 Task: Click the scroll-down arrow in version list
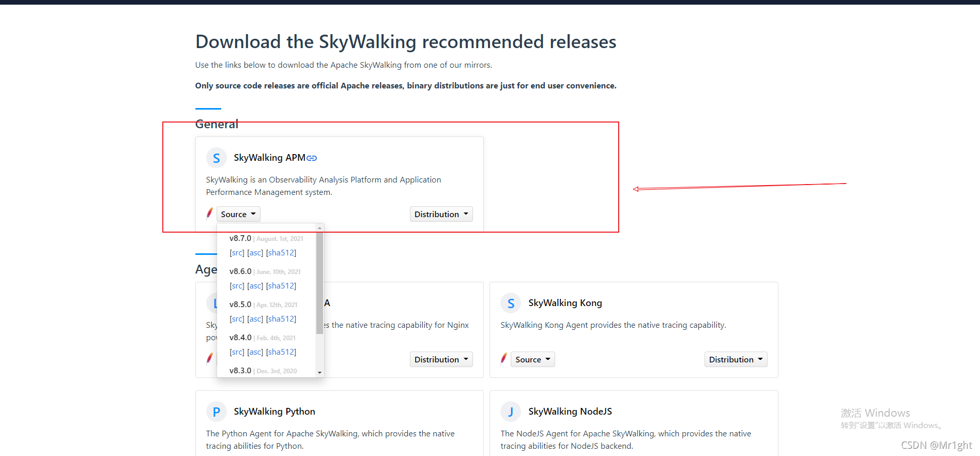coord(319,373)
